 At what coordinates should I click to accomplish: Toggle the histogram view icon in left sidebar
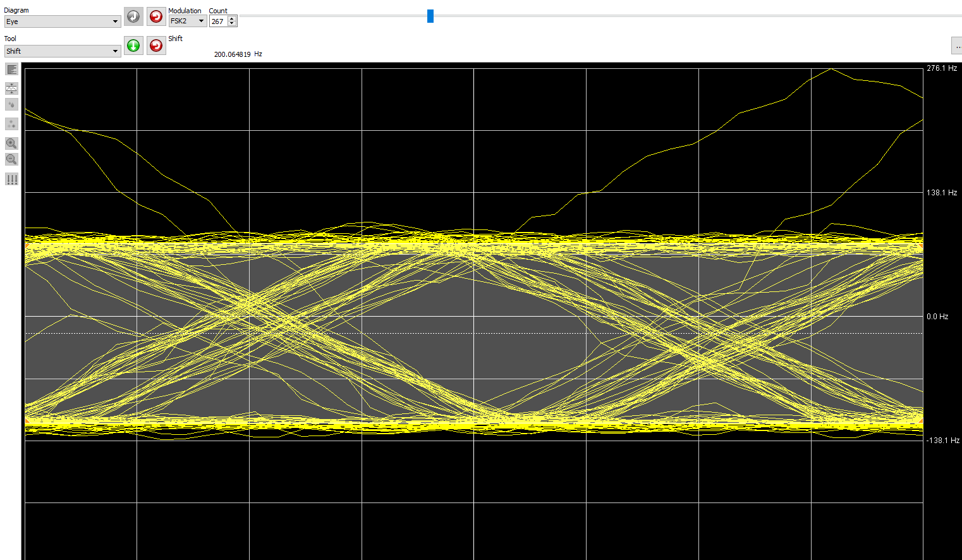click(11, 70)
